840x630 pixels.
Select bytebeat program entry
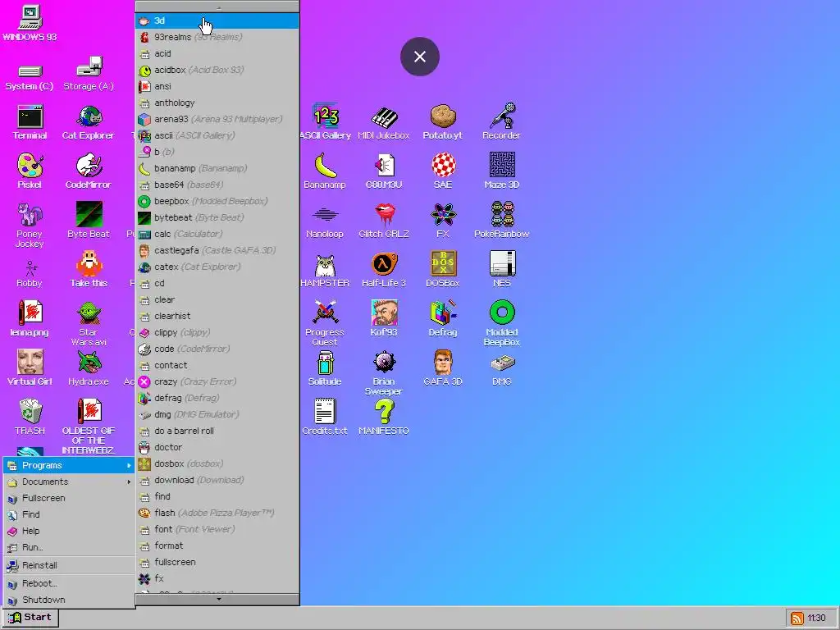[x=217, y=217]
